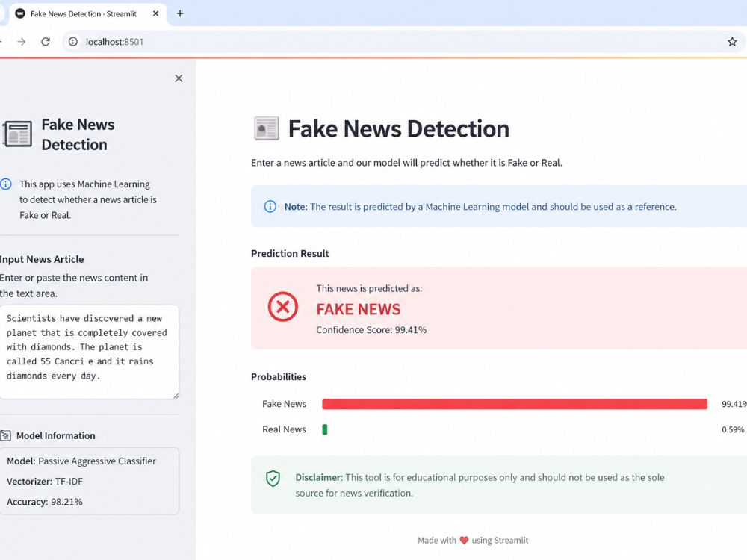Click the green shield disclaimer icon
Image resolution: width=747 pixels, height=560 pixels.
pos(273,478)
